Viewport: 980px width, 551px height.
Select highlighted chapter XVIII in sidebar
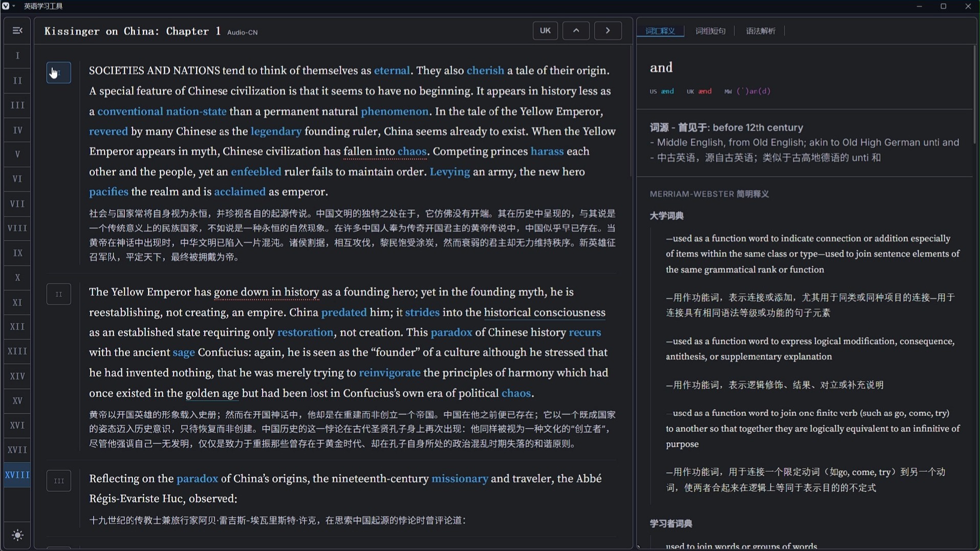[x=17, y=475]
